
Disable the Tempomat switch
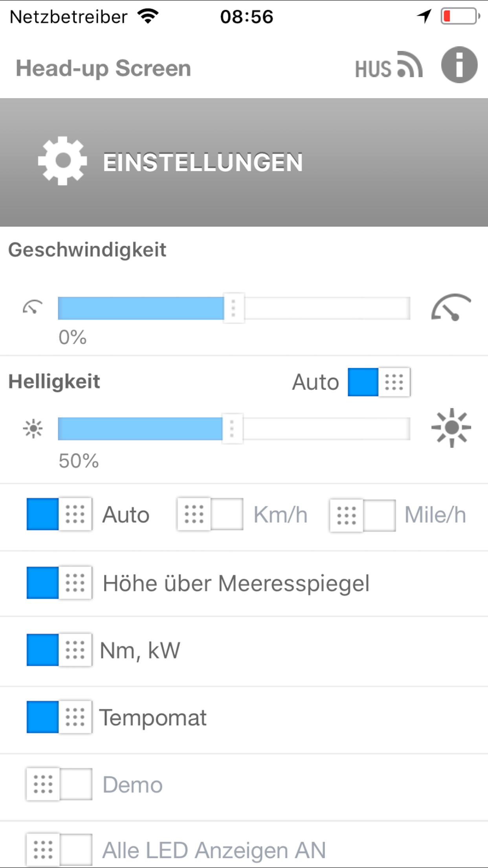click(59, 717)
